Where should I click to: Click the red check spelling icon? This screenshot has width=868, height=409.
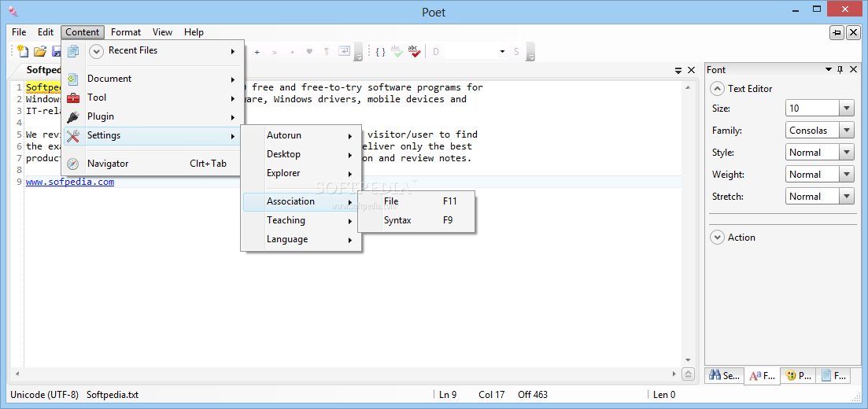pyautogui.click(x=414, y=51)
